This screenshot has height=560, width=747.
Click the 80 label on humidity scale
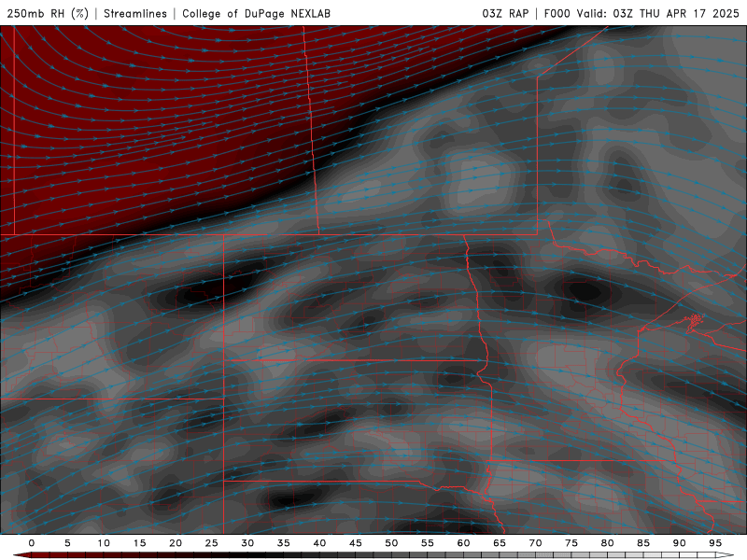point(607,543)
